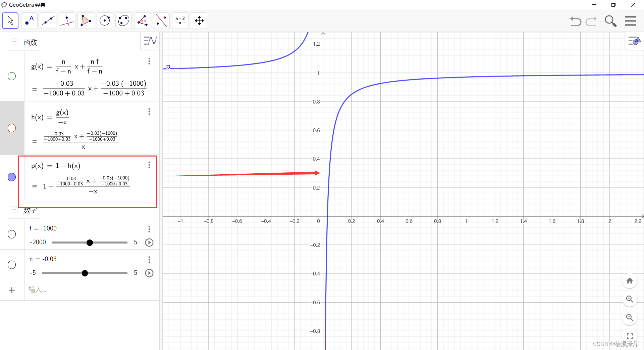Select the Line tool
This screenshot has height=350, width=644.
48,21
